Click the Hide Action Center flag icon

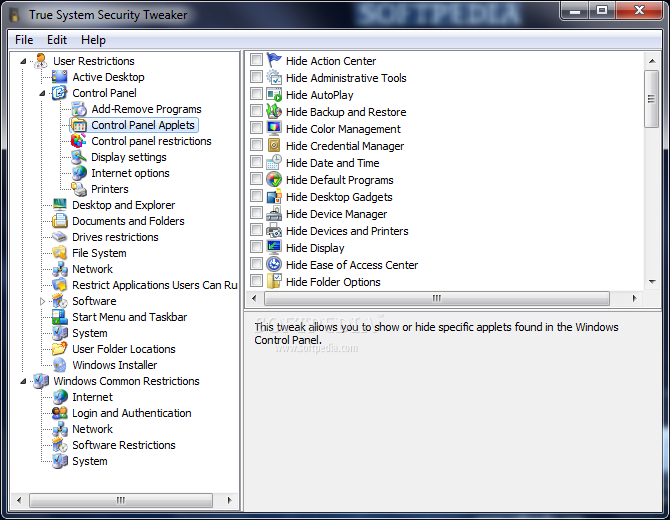coord(274,60)
